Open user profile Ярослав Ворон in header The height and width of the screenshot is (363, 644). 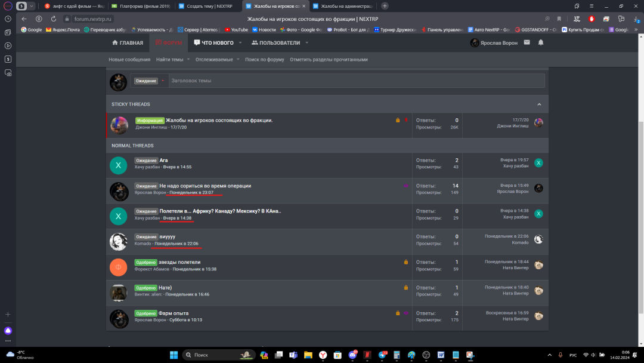pos(494,43)
